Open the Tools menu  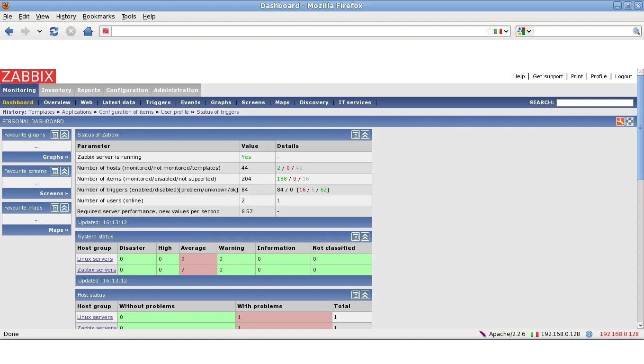pyautogui.click(x=129, y=16)
